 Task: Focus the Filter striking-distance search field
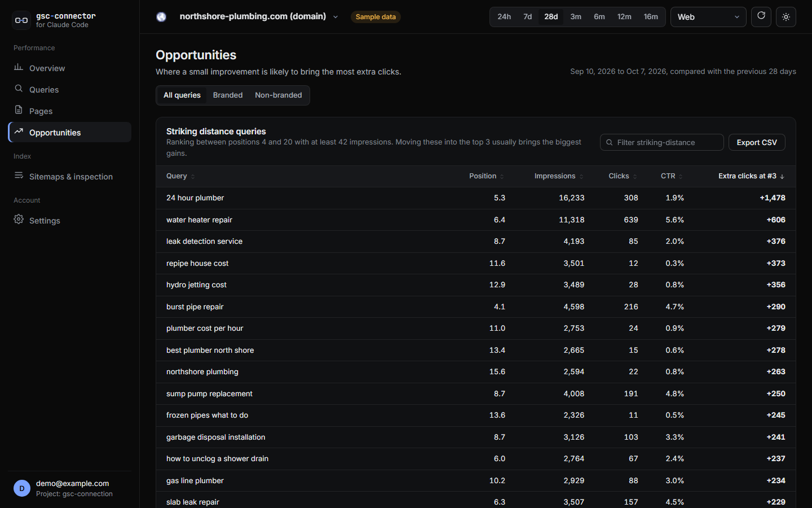662,142
